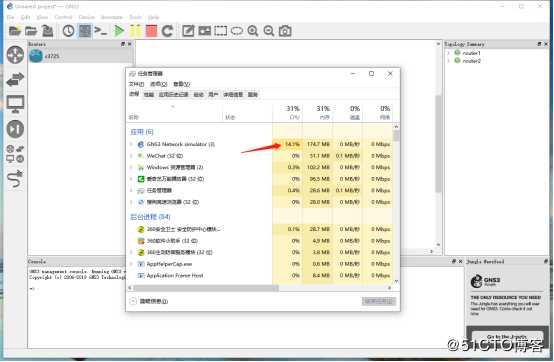Select router1 in Topology Summary panel
This screenshot has height=362, width=554.
pyautogui.click(x=471, y=53)
